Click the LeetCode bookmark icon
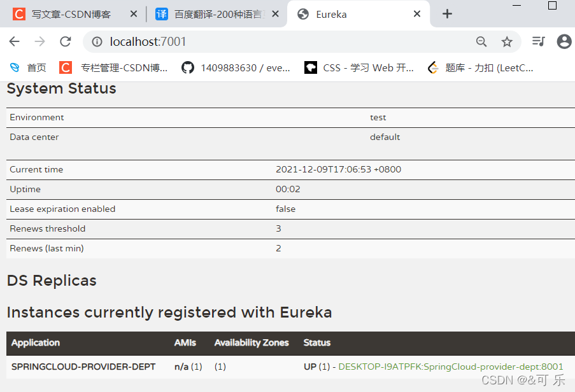 point(433,68)
